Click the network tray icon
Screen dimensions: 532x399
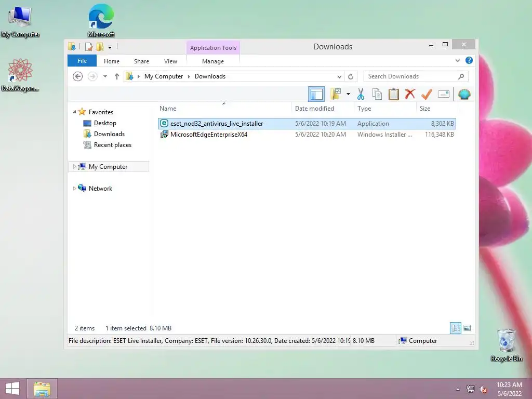(471, 389)
